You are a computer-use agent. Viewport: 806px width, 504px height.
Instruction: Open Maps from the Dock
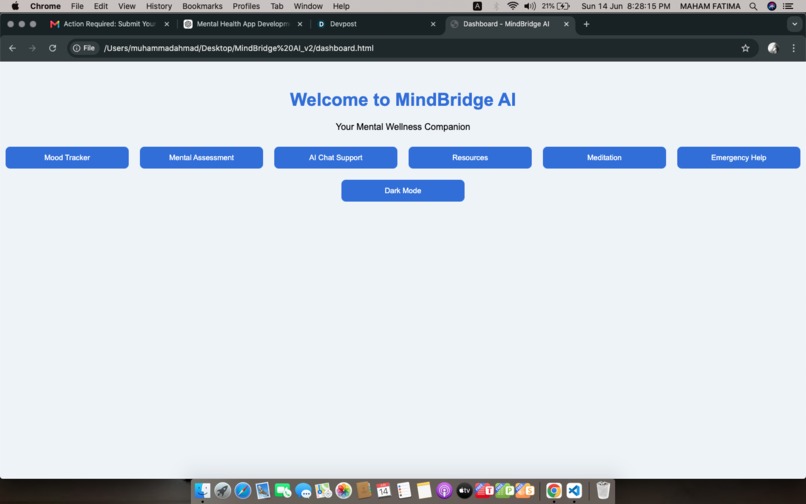[323, 490]
